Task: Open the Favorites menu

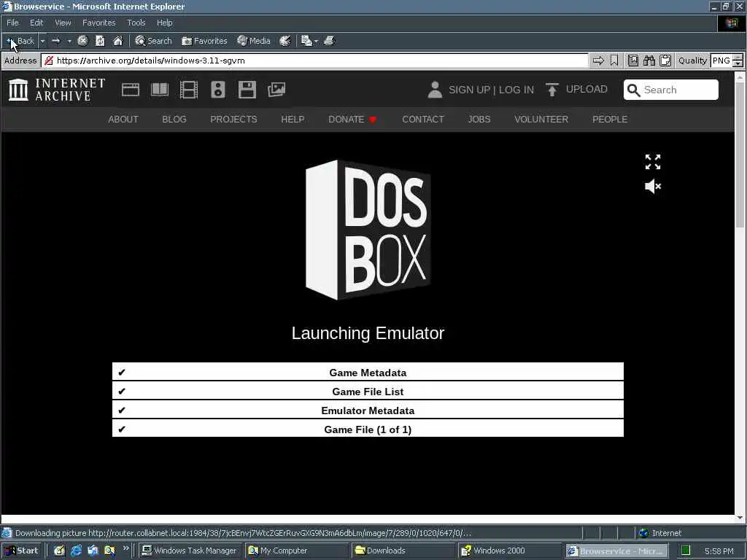Action: 98,23
